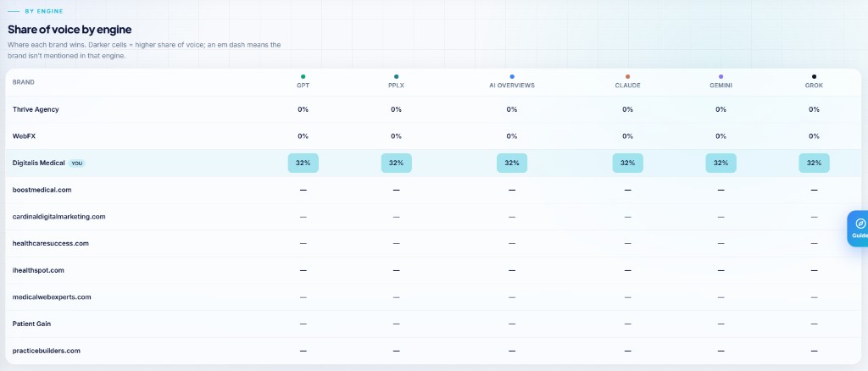The image size is (868, 371).
Task: Click practicebuilders.com dash under Grok
Action: pos(814,351)
